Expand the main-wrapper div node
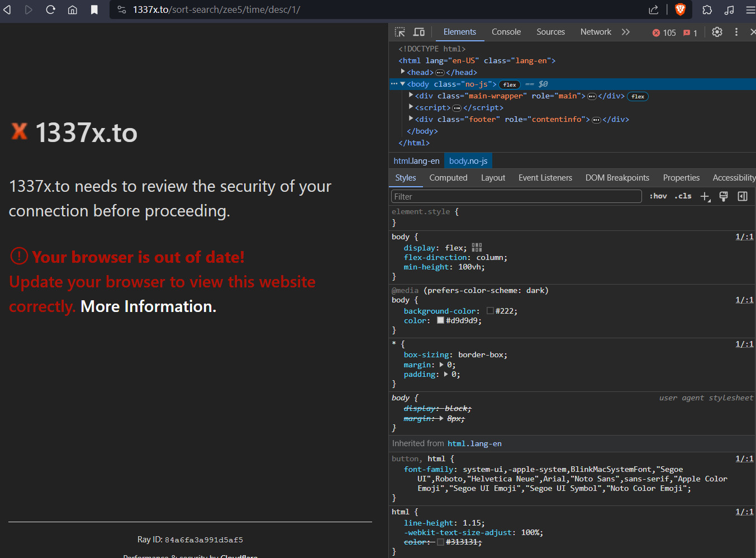This screenshot has width=756, height=558. pos(411,96)
